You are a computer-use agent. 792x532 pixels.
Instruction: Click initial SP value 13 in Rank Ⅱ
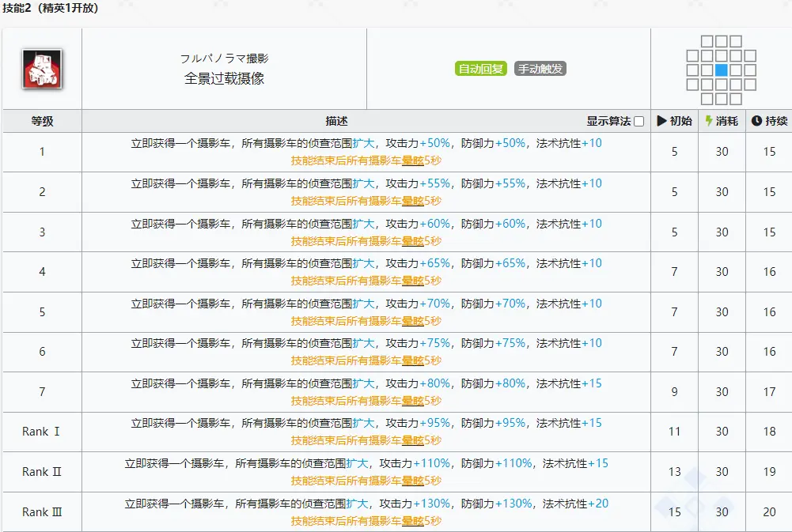(x=674, y=472)
